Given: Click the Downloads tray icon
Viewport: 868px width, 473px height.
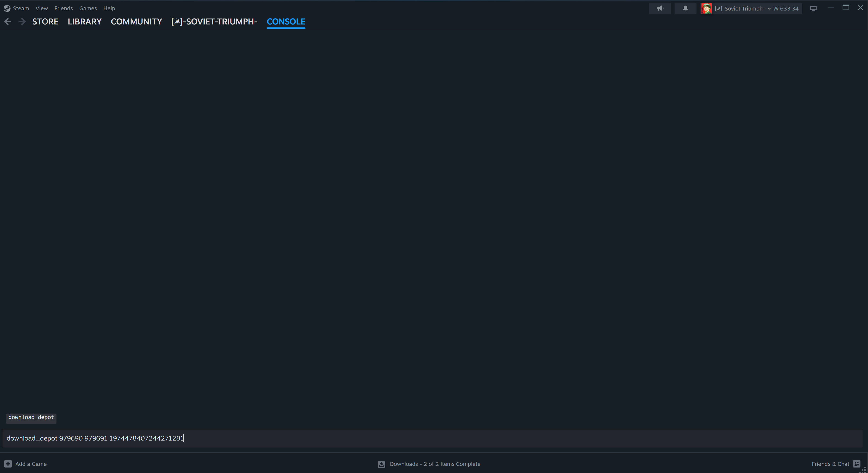Looking at the screenshot, I should (381, 464).
